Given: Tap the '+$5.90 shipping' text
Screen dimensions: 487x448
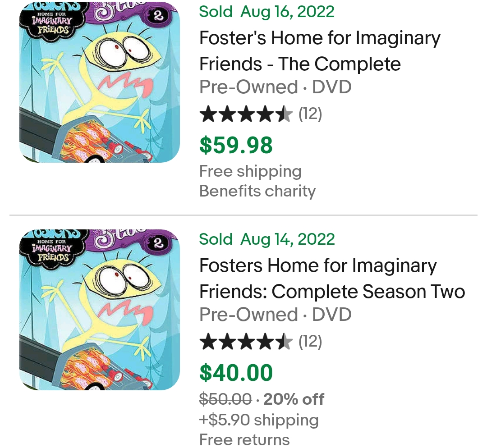Looking at the screenshot, I should point(259,420).
